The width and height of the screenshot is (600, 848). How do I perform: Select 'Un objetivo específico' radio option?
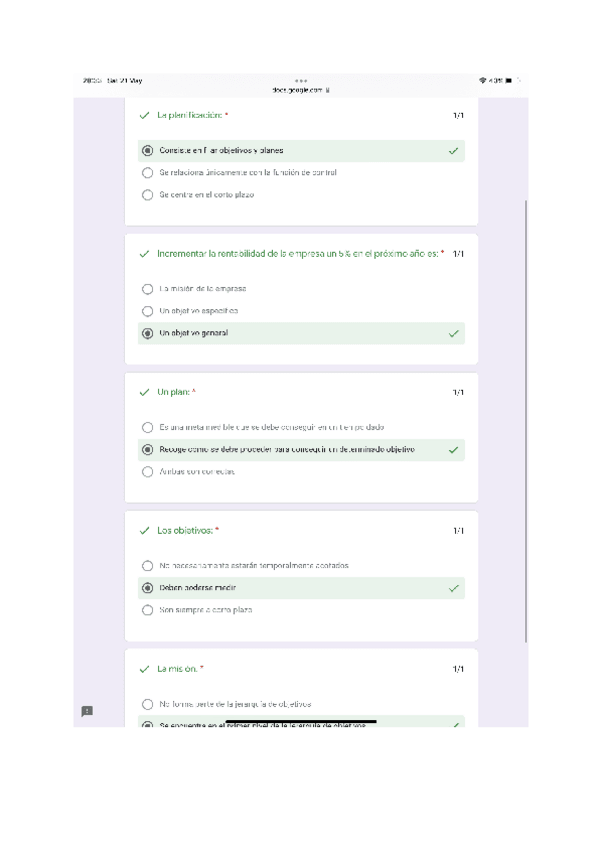pos(148,311)
